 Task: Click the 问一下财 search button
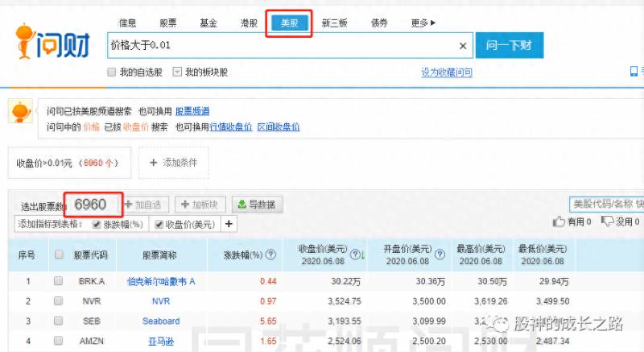point(510,45)
